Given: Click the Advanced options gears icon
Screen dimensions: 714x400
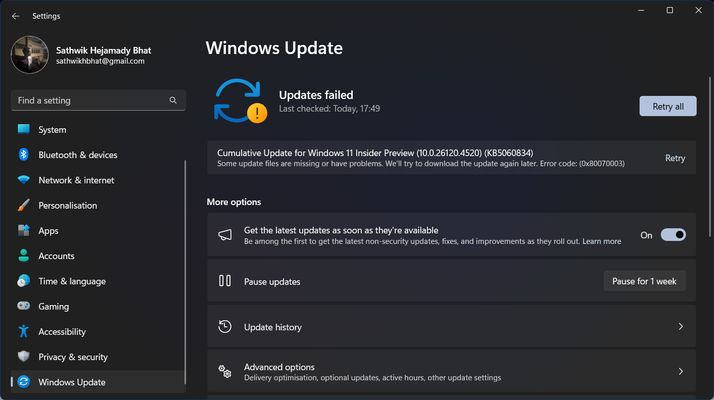Looking at the screenshot, I should click(225, 372).
